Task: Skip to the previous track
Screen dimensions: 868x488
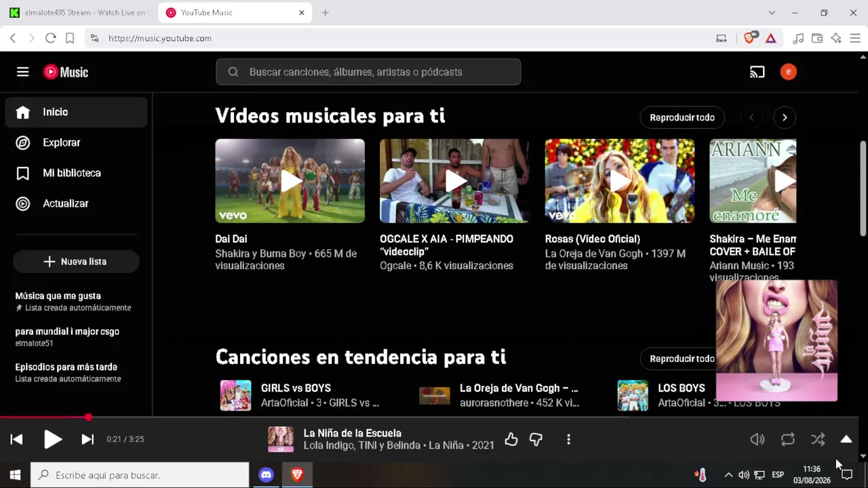Action: 17,439
